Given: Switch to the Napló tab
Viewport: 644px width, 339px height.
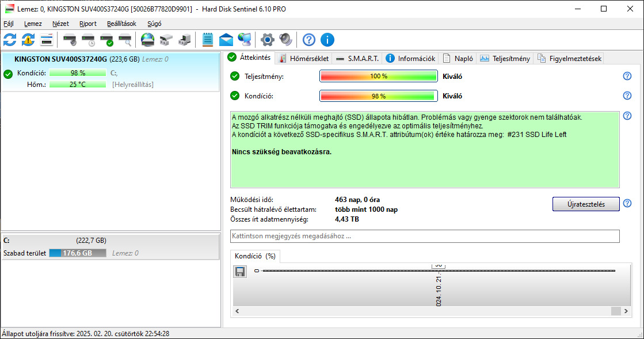Looking at the screenshot, I should tap(458, 58).
